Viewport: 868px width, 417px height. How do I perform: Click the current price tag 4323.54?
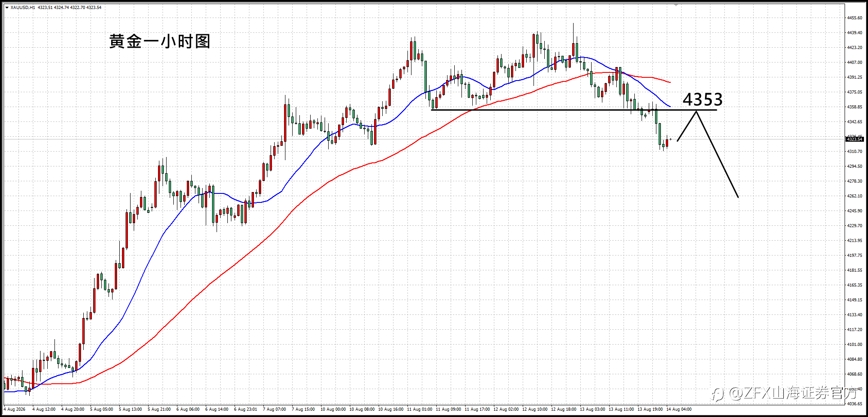pyautogui.click(x=854, y=139)
